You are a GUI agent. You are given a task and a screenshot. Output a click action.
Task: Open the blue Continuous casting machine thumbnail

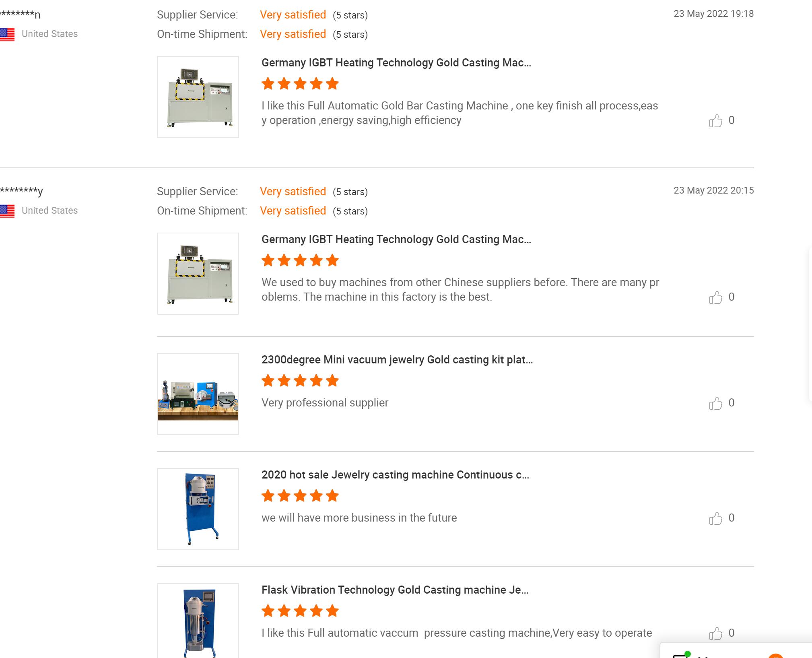coord(198,509)
